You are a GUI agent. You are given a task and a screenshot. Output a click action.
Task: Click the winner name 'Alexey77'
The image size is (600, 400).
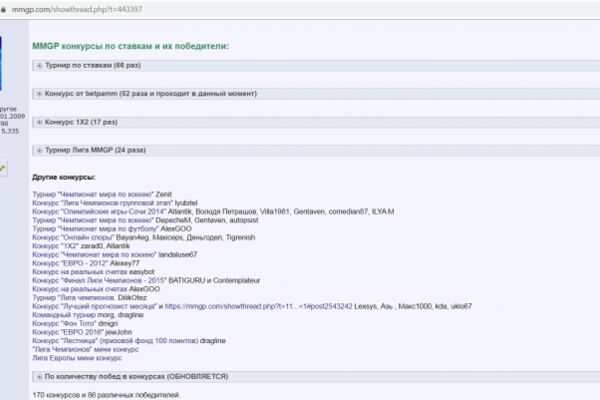point(125,263)
